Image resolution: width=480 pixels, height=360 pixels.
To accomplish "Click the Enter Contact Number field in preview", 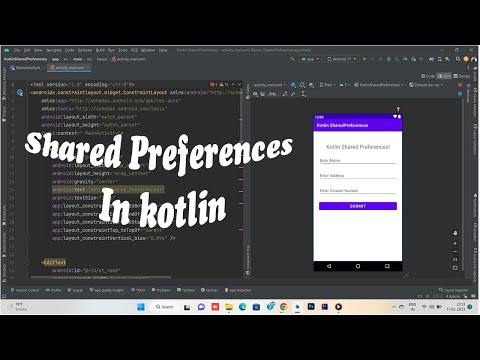I will coord(358,190).
